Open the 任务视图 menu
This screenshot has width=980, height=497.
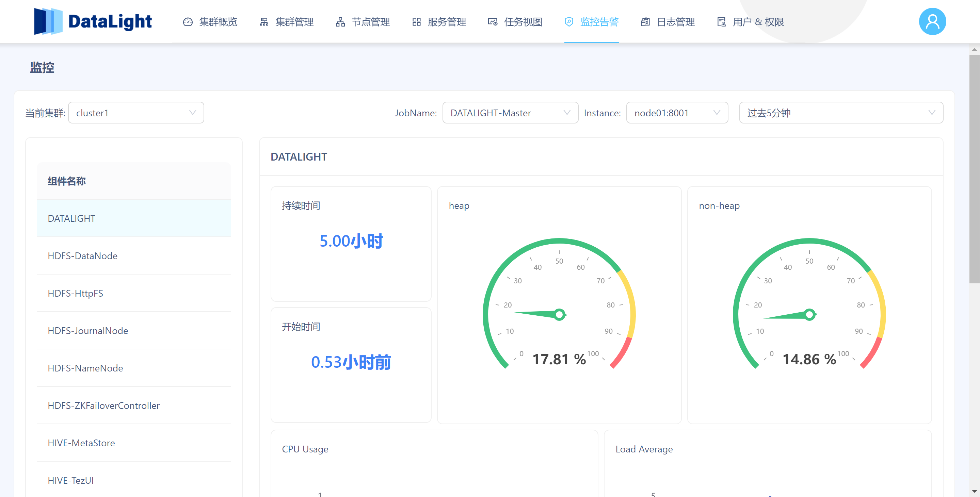523,22
